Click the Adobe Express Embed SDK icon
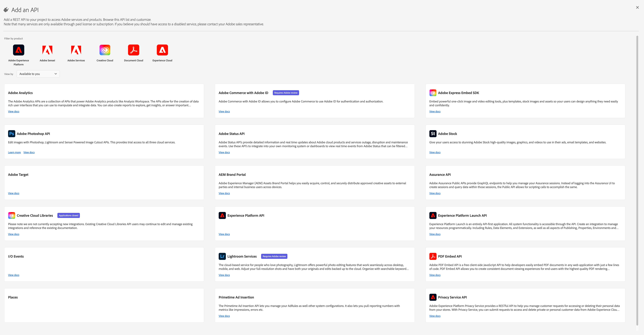The image size is (644, 335). [x=433, y=93]
